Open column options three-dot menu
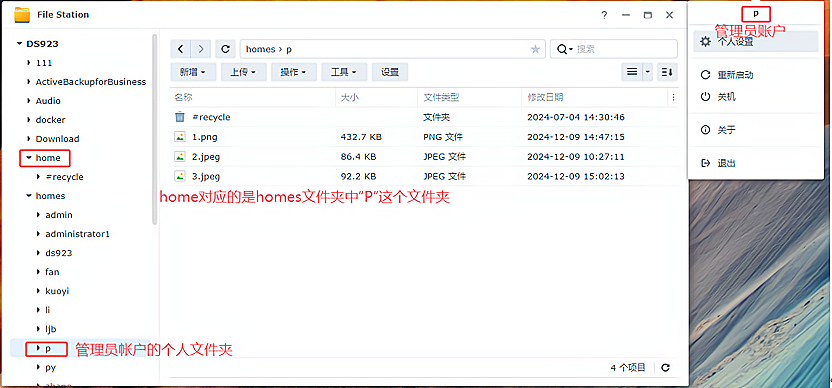The image size is (832, 388). (673, 97)
